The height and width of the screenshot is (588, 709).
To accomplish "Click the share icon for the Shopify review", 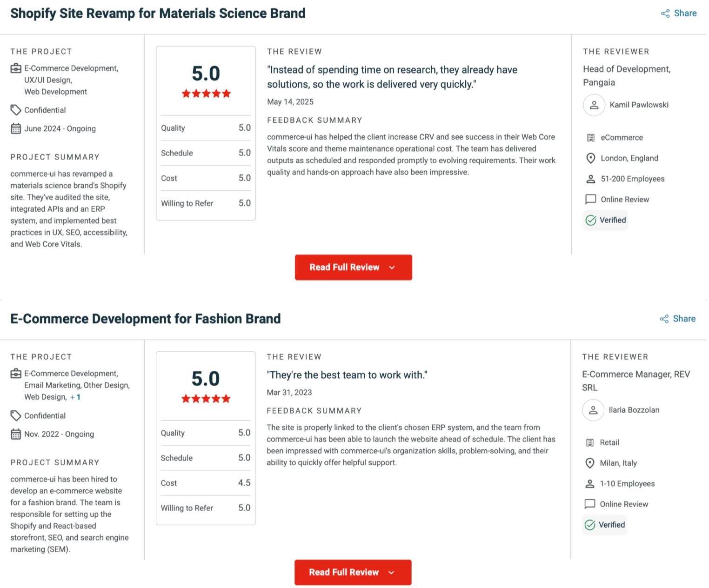I will point(665,13).
